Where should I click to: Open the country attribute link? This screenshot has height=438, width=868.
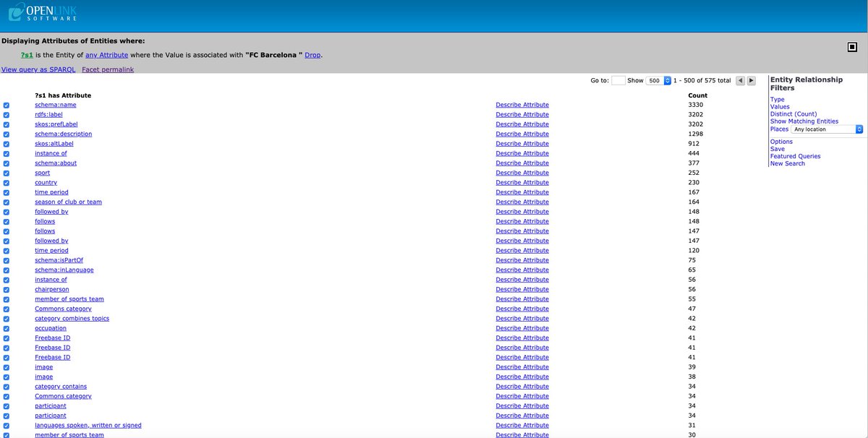(x=46, y=182)
